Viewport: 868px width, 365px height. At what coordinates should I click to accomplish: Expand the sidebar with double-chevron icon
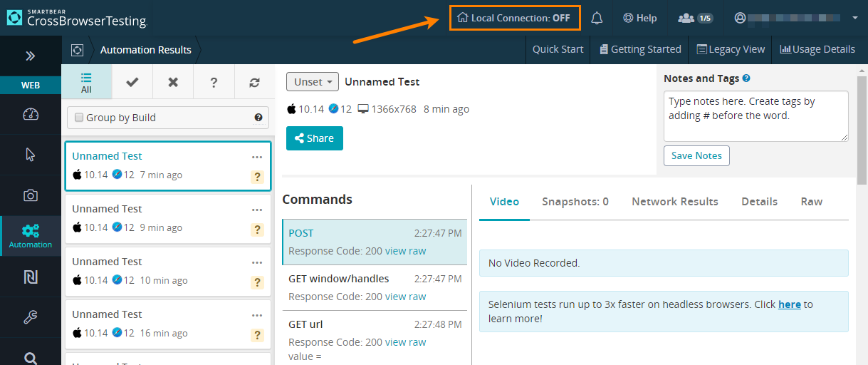(x=31, y=56)
